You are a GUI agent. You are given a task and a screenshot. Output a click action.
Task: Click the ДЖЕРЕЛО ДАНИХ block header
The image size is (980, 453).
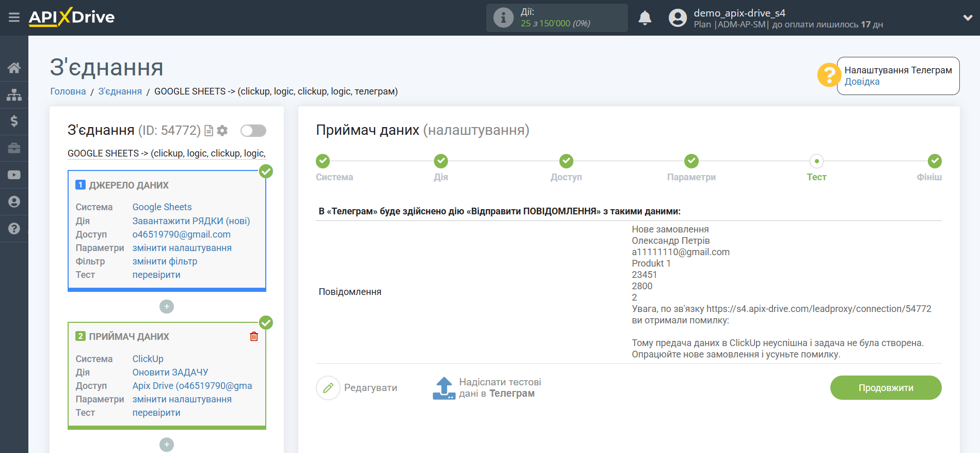point(129,185)
